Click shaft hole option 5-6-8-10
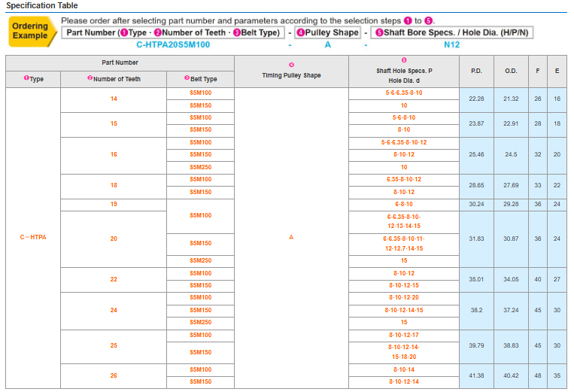 click(x=404, y=118)
